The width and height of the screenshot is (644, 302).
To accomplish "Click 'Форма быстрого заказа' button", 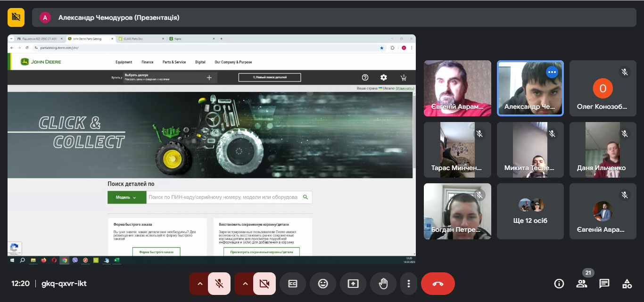I will pos(156,252).
